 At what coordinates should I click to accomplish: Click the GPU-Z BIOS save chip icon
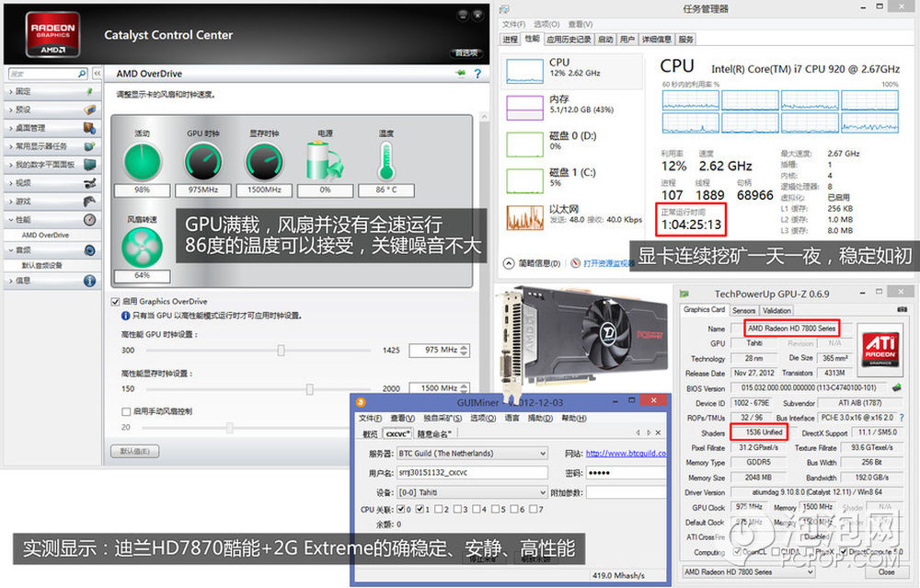pos(896,387)
